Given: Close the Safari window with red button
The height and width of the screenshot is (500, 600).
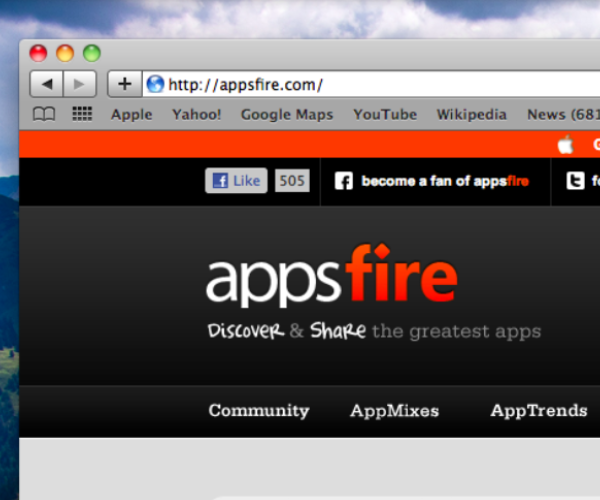Looking at the screenshot, I should [38, 53].
